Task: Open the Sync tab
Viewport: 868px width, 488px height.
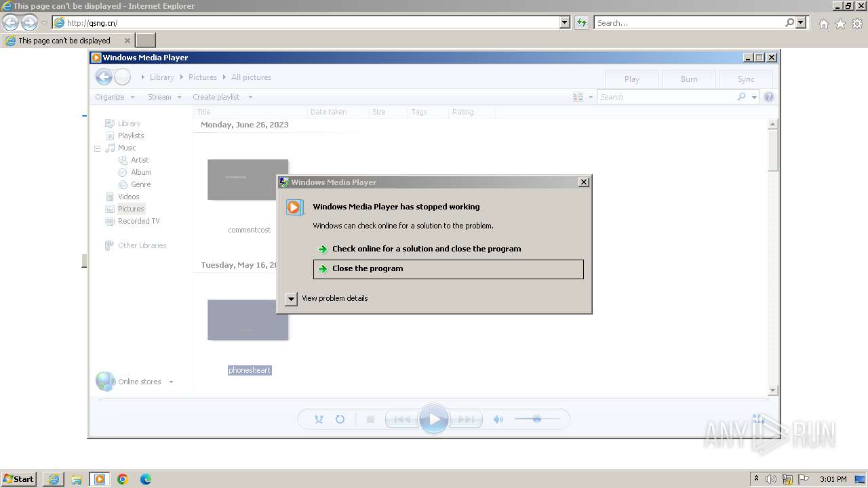Action: [x=746, y=79]
